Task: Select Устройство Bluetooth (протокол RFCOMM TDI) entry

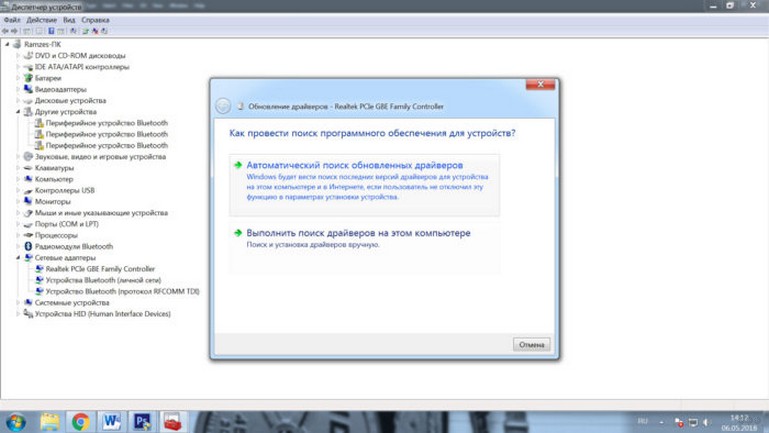Action: 122,291
